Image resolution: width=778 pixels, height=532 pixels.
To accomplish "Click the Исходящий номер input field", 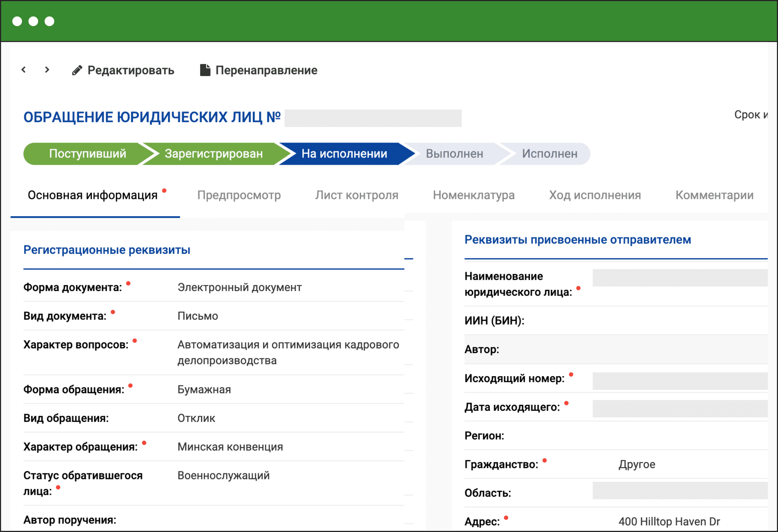I will click(680, 380).
